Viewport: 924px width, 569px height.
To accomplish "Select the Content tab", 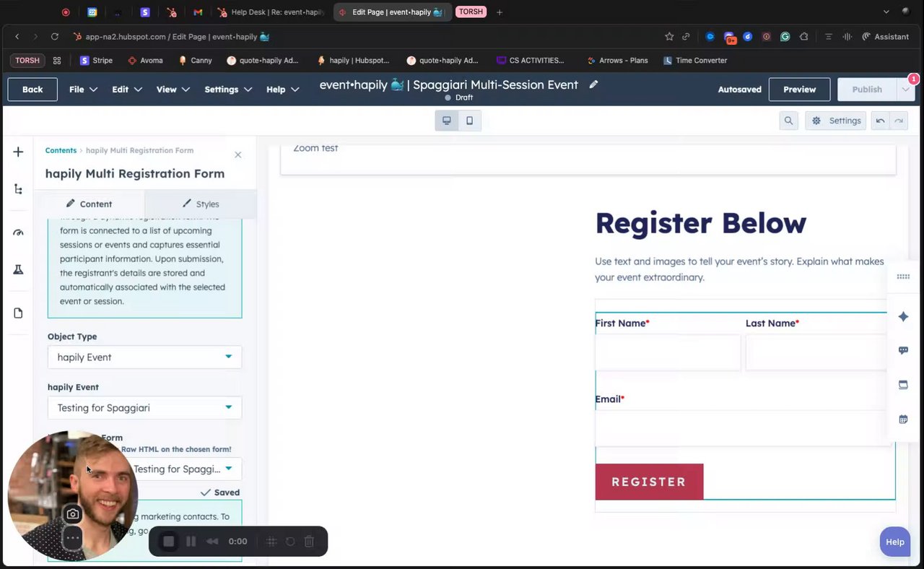I will [x=89, y=204].
